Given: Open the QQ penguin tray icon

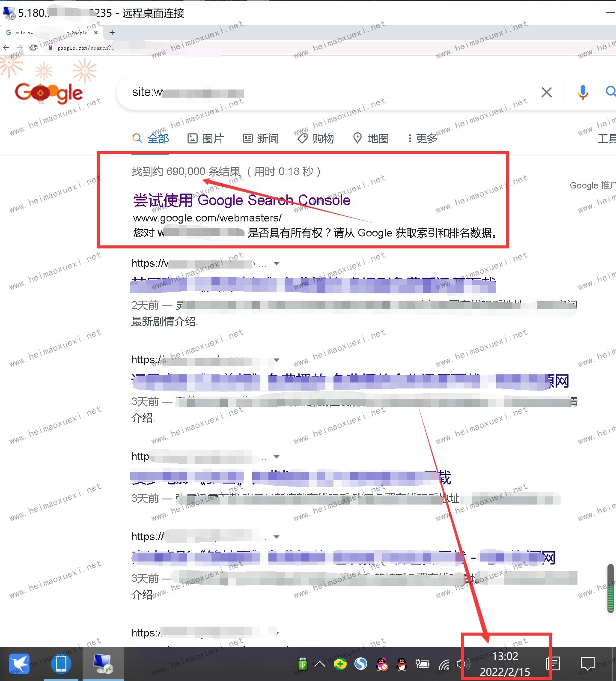Looking at the screenshot, I should pyautogui.click(x=402, y=664).
